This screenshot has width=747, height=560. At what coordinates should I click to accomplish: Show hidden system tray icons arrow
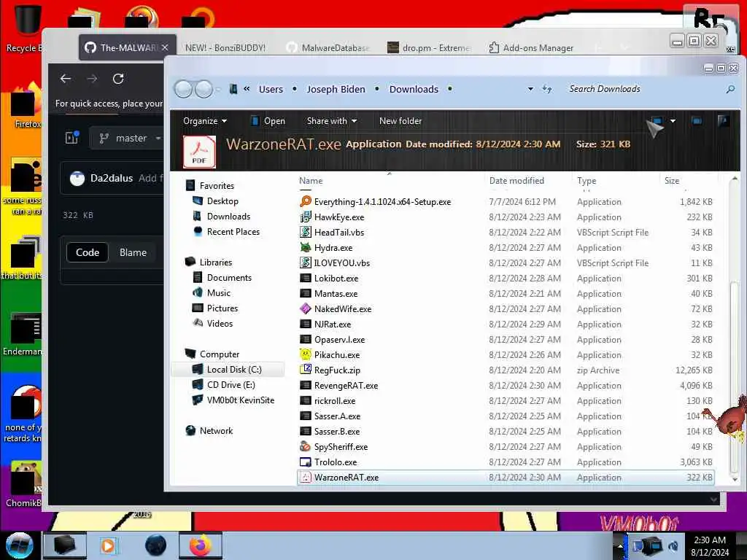(x=620, y=545)
